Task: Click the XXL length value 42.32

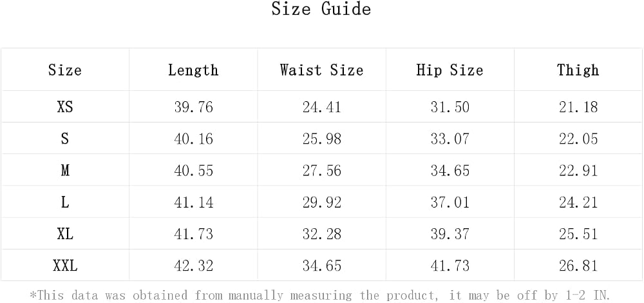Action: (x=193, y=266)
